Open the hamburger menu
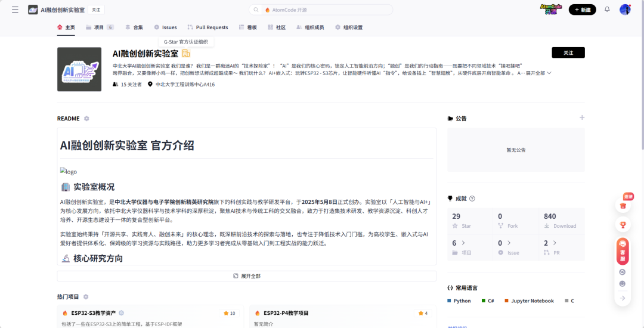Image resolution: width=644 pixels, height=328 pixels. tap(15, 10)
